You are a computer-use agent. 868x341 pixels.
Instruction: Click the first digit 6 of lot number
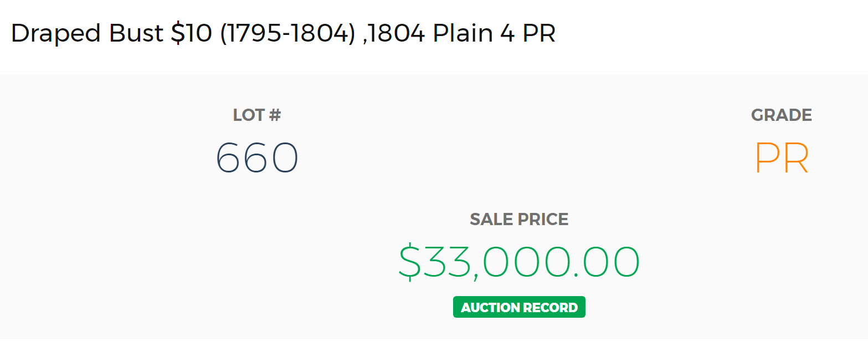pyautogui.click(x=228, y=158)
